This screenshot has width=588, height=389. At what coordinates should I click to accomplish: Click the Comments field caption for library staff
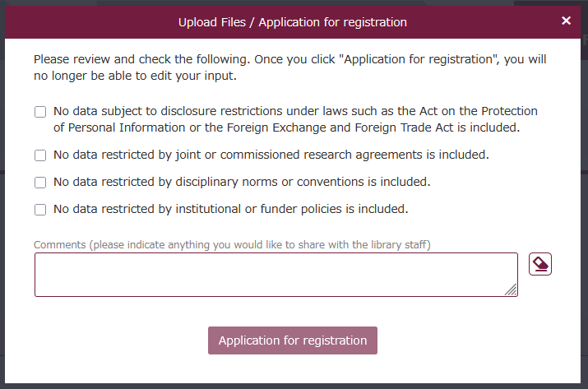[232, 244]
